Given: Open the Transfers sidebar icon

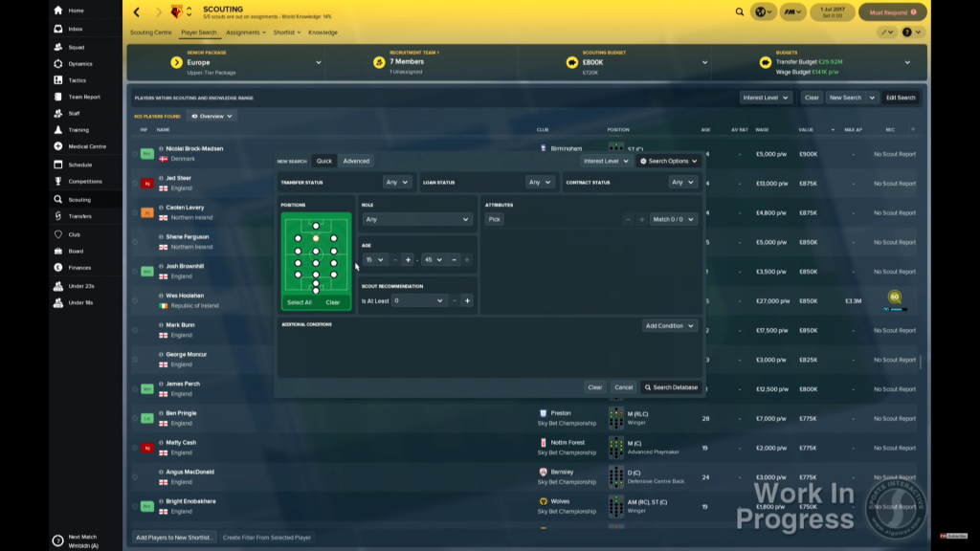Looking at the screenshot, I should pyautogui.click(x=58, y=216).
